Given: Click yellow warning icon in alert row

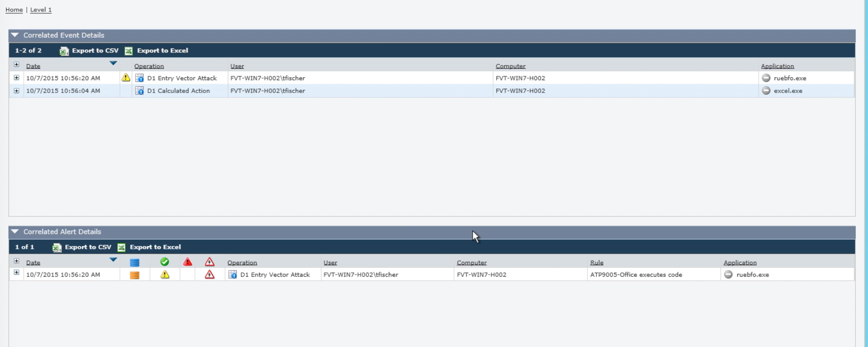Looking at the screenshot, I should [165, 275].
